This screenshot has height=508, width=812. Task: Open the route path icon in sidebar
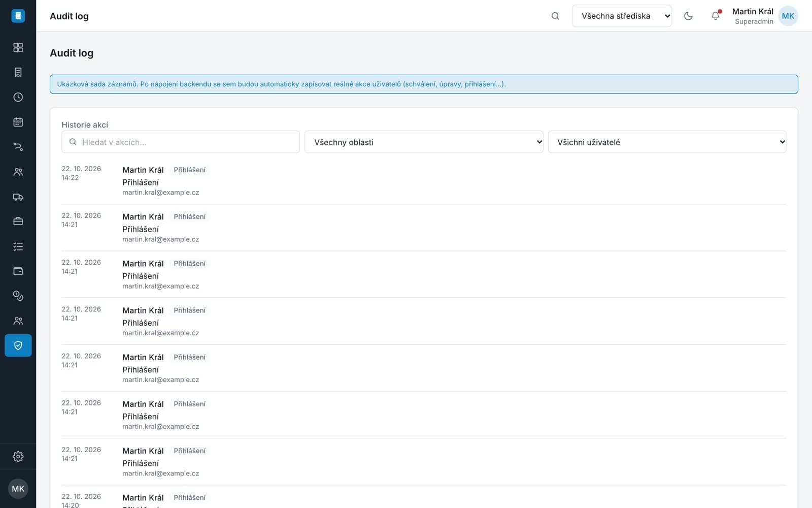click(x=18, y=147)
